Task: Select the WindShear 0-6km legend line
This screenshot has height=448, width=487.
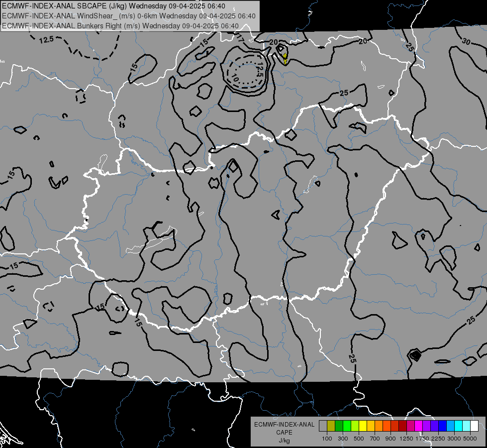Action: tap(128, 16)
